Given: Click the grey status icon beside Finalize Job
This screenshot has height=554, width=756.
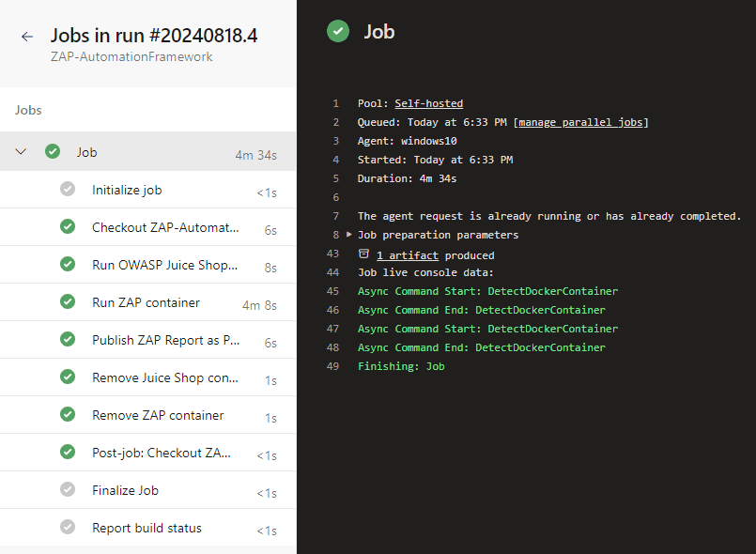Looking at the screenshot, I should (x=68, y=490).
